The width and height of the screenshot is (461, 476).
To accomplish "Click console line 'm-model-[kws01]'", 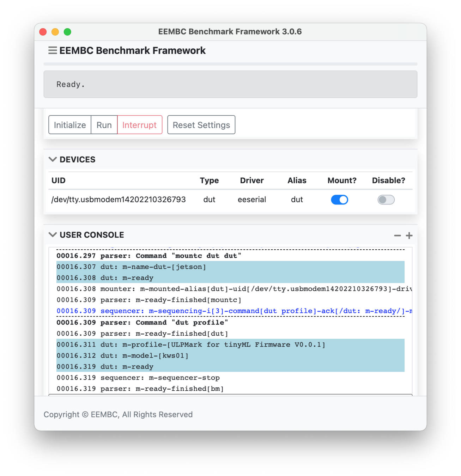I will 230,355.
